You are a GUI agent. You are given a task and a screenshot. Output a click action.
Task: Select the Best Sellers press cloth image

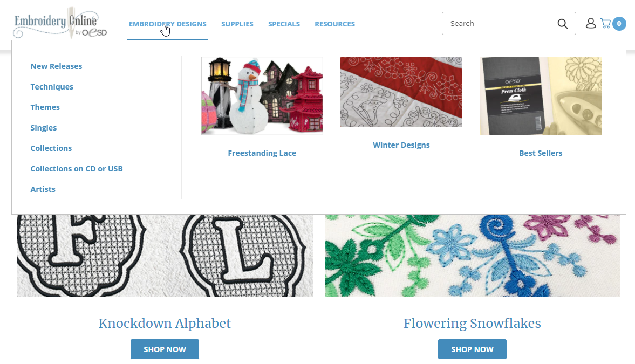(541, 96)
